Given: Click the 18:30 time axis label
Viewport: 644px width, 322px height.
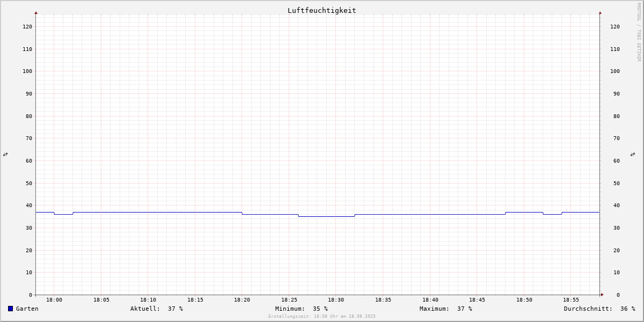Looking at the screenshot, I should click(336, 300).
